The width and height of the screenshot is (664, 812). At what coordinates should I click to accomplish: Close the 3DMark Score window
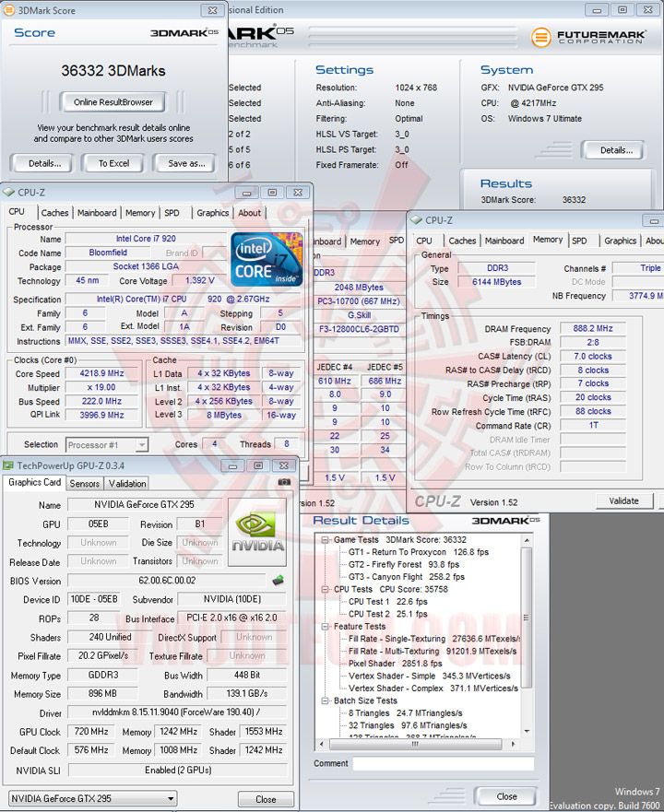point(212,10)
